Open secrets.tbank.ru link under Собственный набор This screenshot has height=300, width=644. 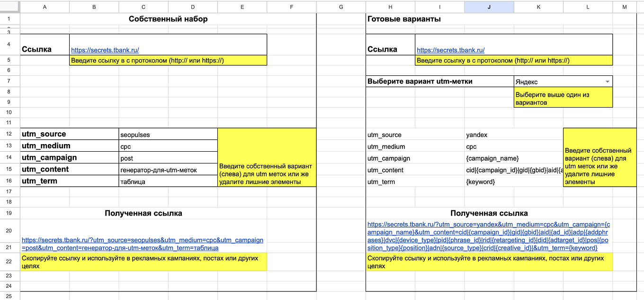pos(105,50)
